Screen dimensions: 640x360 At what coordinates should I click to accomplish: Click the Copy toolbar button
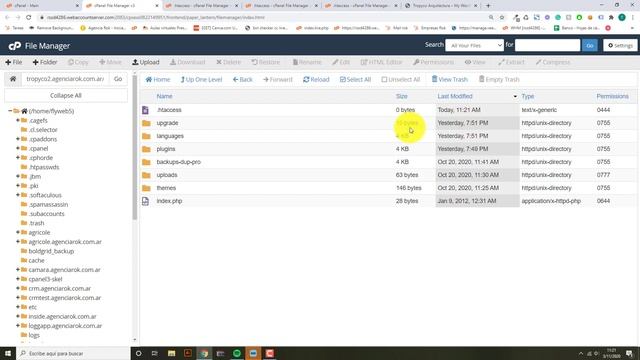pyautogui.click(x=78, y=62)
